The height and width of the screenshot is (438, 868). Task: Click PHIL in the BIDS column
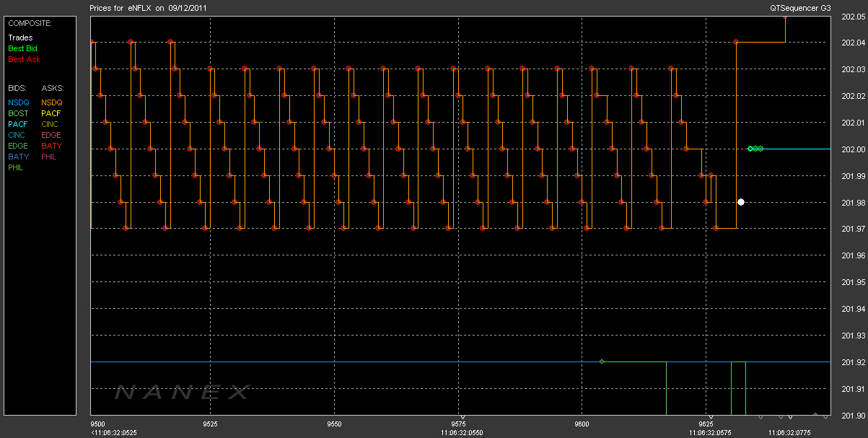(x=16, y=167)
